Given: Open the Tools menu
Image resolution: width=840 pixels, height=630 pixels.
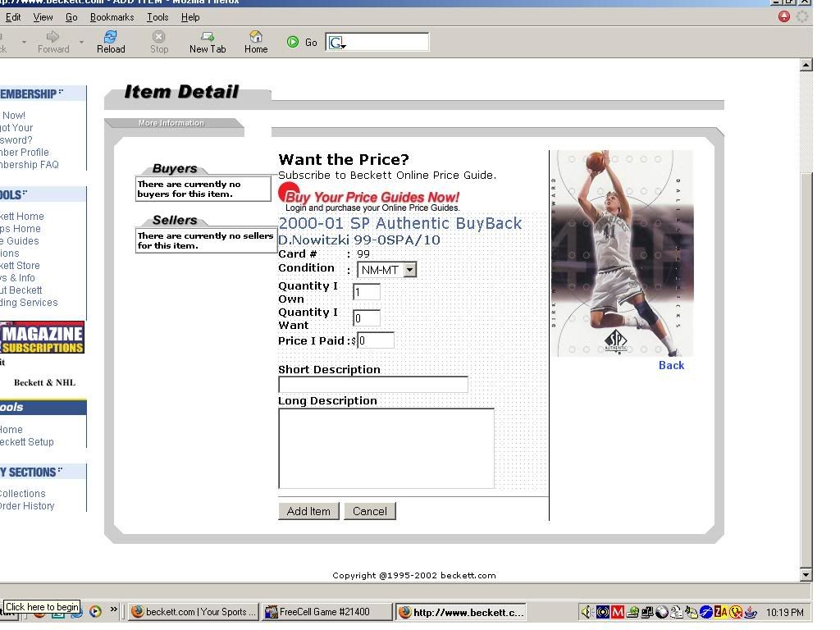Looking at the screenshot, I should (x=157, y=17).
